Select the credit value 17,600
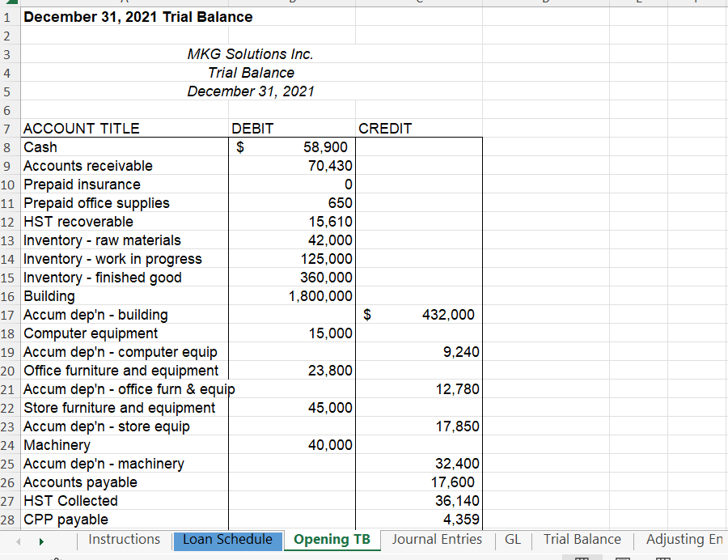The height and width of the screenshot is (560, 728). pyautogui.click(x=419, y=482)
